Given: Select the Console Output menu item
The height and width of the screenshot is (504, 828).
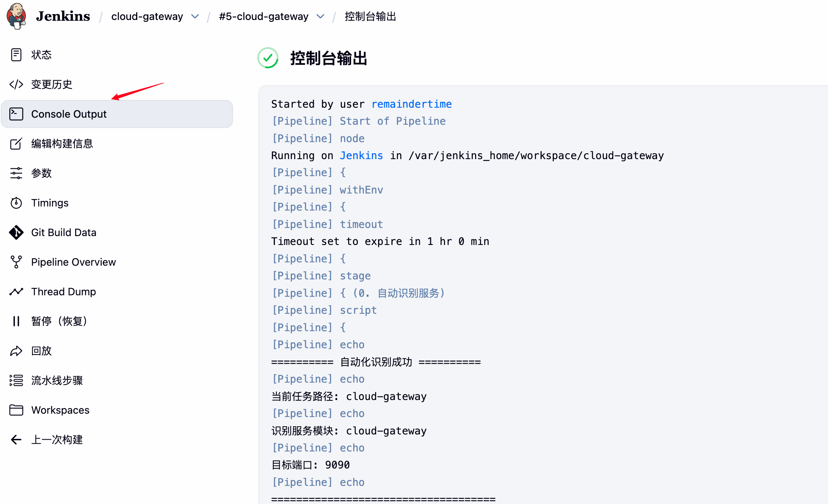Looking at the screenshot, I should click(69, 114).
